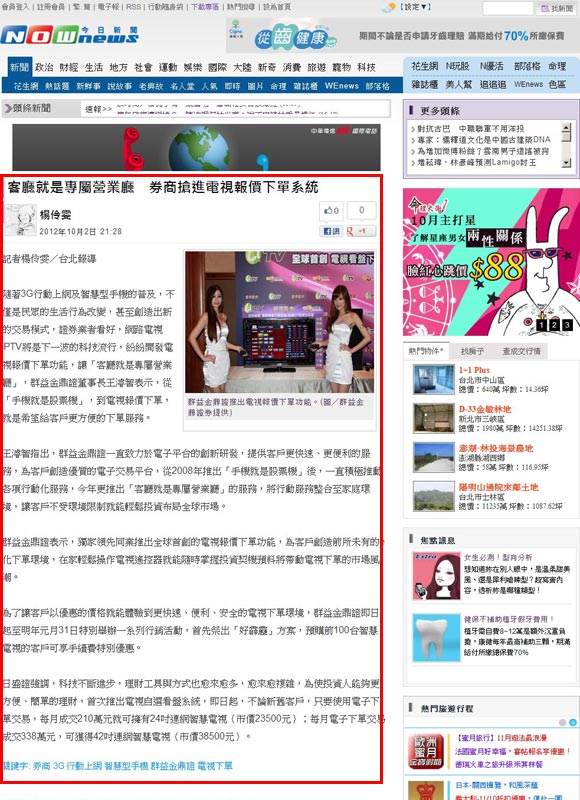Open the 1+1 Plus property thumbnail
The width and height of the screenshot is (580, 800).
[434, 380]
